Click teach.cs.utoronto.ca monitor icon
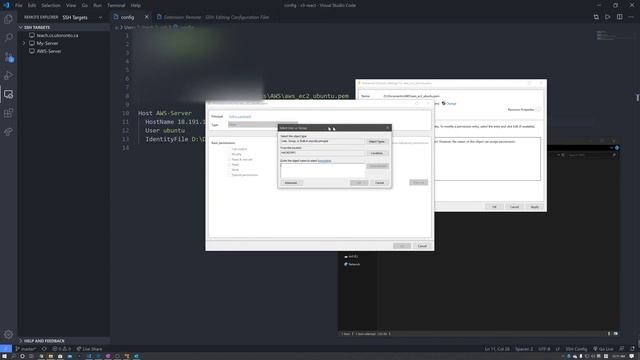640x360 pixels. click(x=32, y=36)
